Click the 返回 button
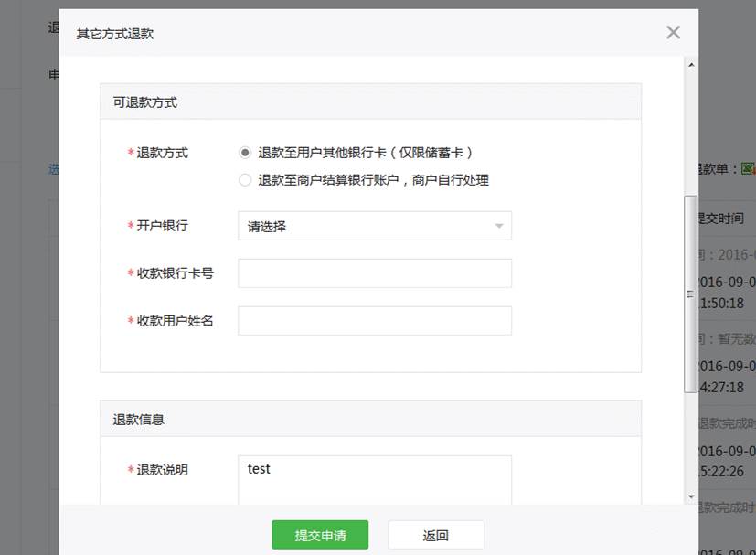This screenshot has height=555, width=756. 436,535
